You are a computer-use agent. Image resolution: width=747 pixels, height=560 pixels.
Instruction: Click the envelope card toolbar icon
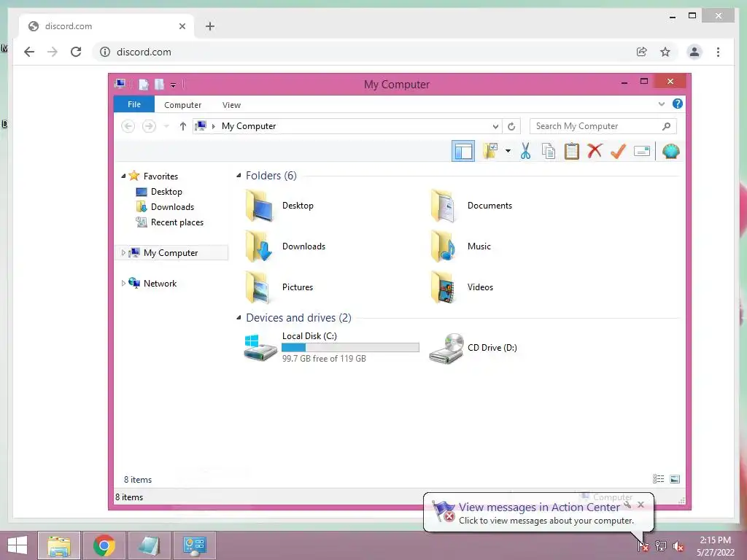642,152
